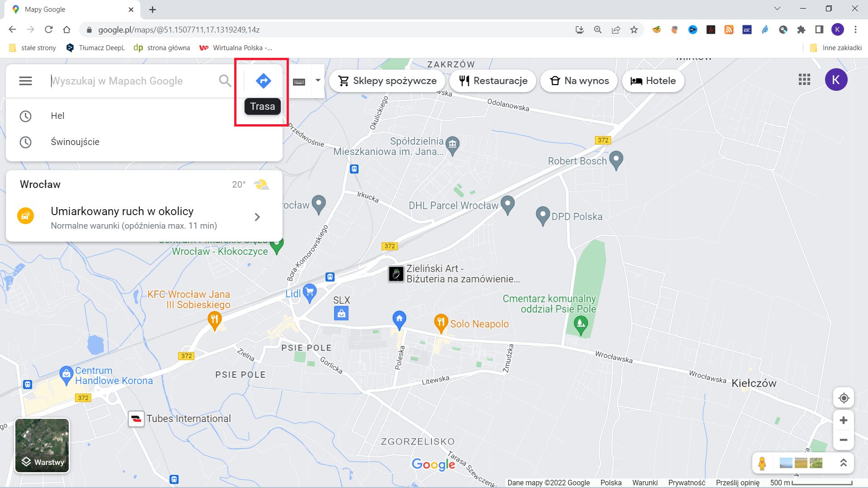Center map with the my-location icon
The width and height of the screenshot is (868, 488).
[843, 398]
